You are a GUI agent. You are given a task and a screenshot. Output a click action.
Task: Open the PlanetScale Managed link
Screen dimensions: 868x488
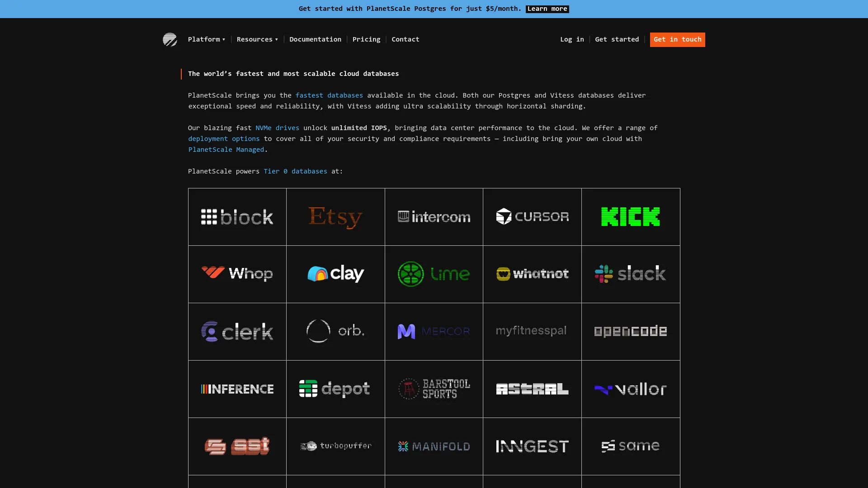(226, 150)
